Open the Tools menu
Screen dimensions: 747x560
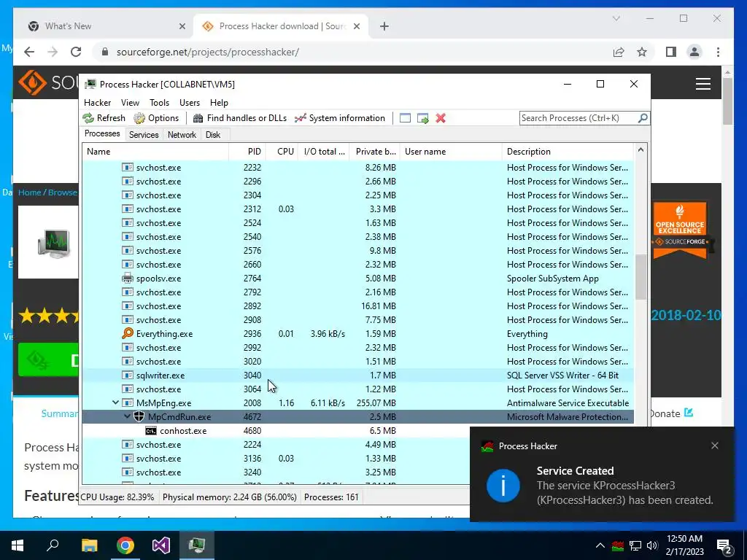coord(159,102)
